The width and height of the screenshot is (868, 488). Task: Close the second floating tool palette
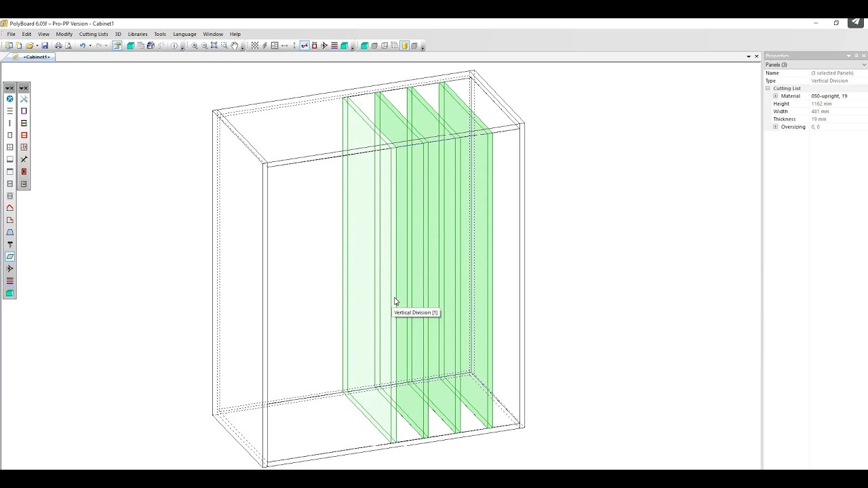pyautogui.click(x=26, y=88)
